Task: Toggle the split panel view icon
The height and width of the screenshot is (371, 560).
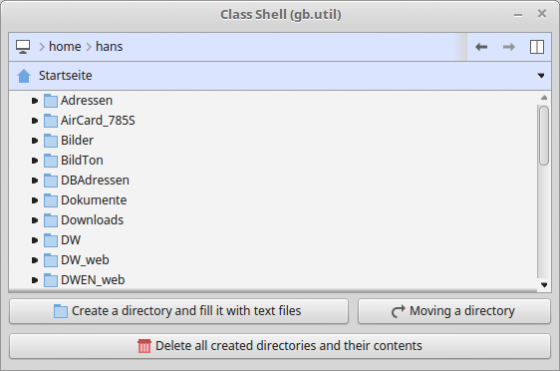Action: [536, 47]
